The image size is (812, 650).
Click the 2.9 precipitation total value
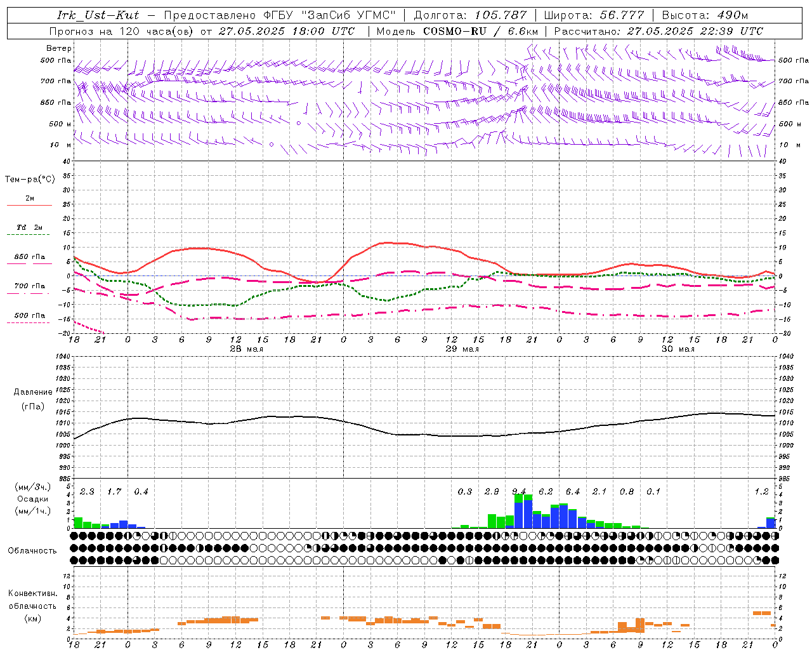click(x=492, y=491)
